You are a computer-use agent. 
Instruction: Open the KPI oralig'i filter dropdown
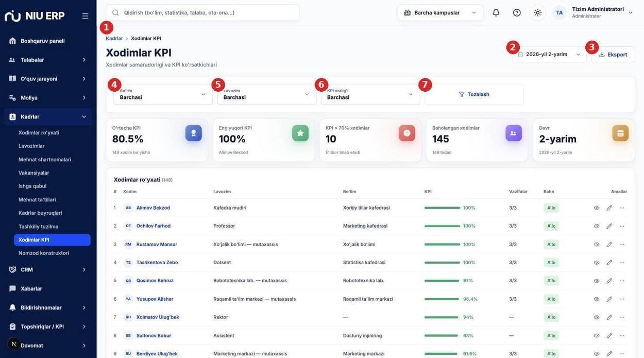370,94
